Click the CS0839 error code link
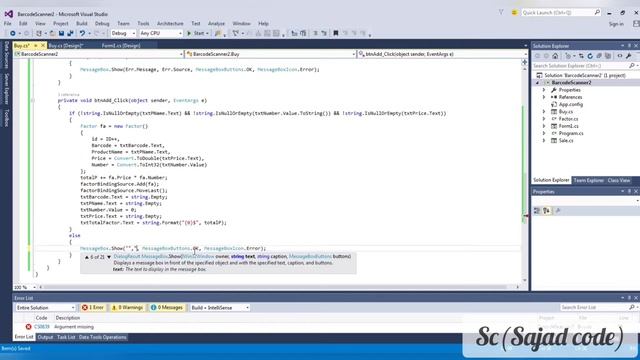 tap(42, 327)
